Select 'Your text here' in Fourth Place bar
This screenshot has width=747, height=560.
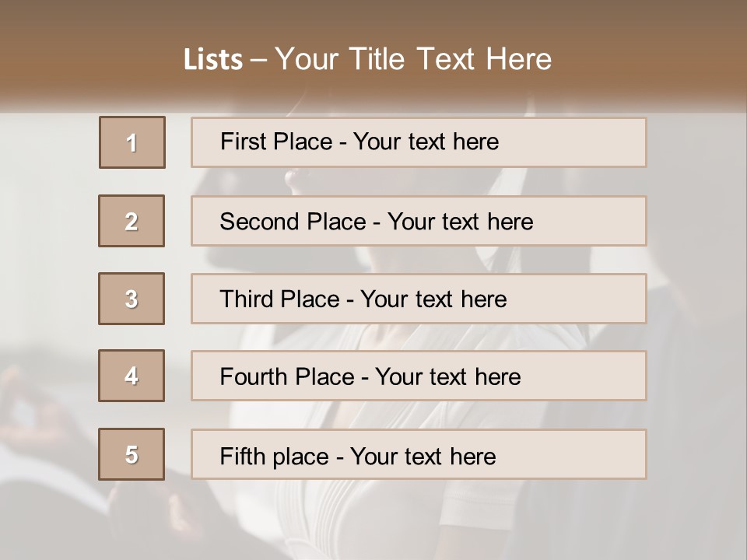click(447, 377)
